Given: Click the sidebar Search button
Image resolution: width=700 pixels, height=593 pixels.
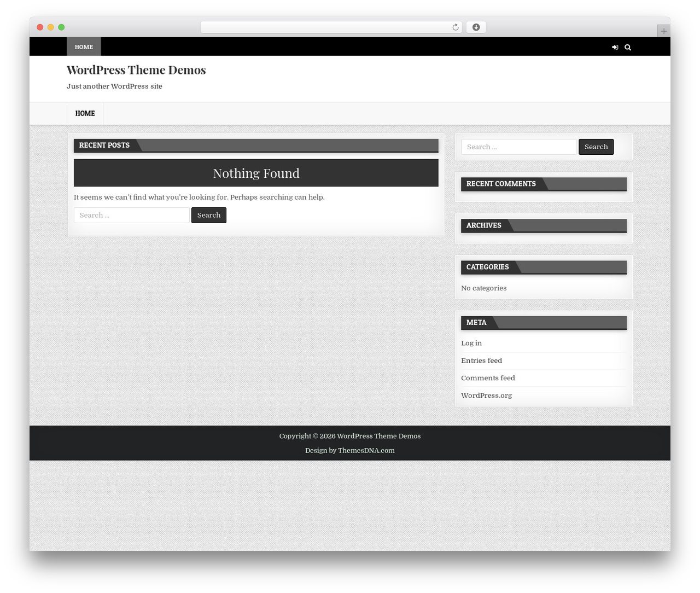Looking at the screenshot, I should pyautogui.click(x=596, y=147).
